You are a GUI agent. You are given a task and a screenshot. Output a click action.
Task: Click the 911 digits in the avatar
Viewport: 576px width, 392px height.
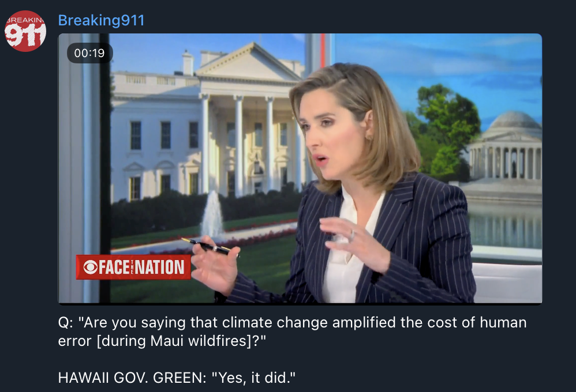25,36
